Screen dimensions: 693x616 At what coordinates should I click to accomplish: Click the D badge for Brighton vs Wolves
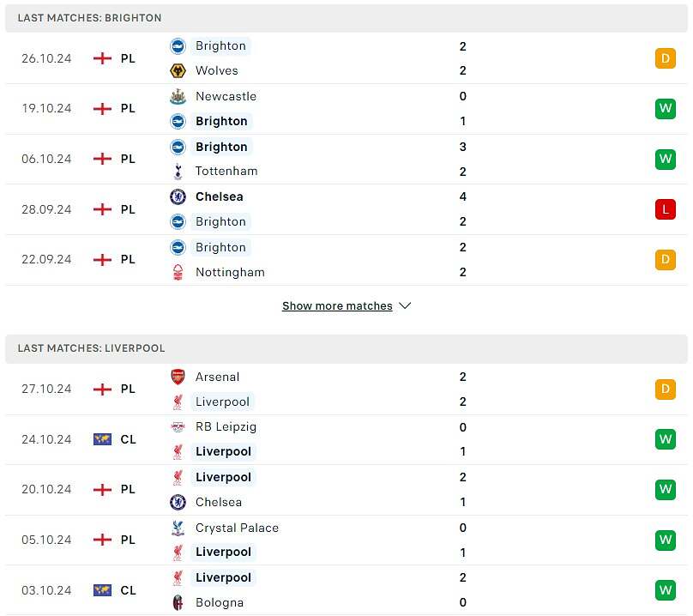tap(666, 58)
